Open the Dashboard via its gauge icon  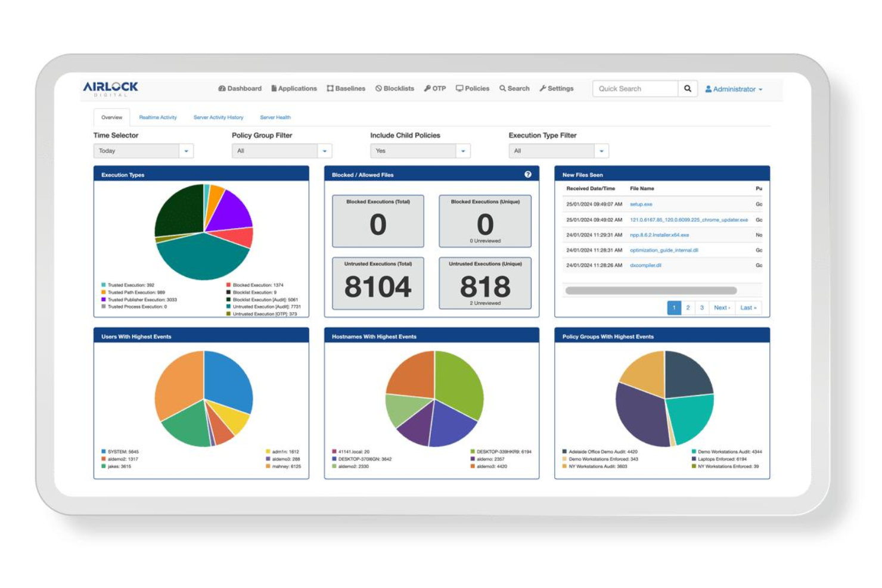pos(223,88)
